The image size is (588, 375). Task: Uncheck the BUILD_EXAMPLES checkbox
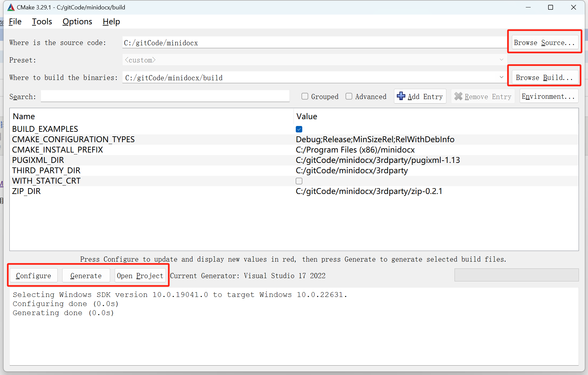point(299,129)
